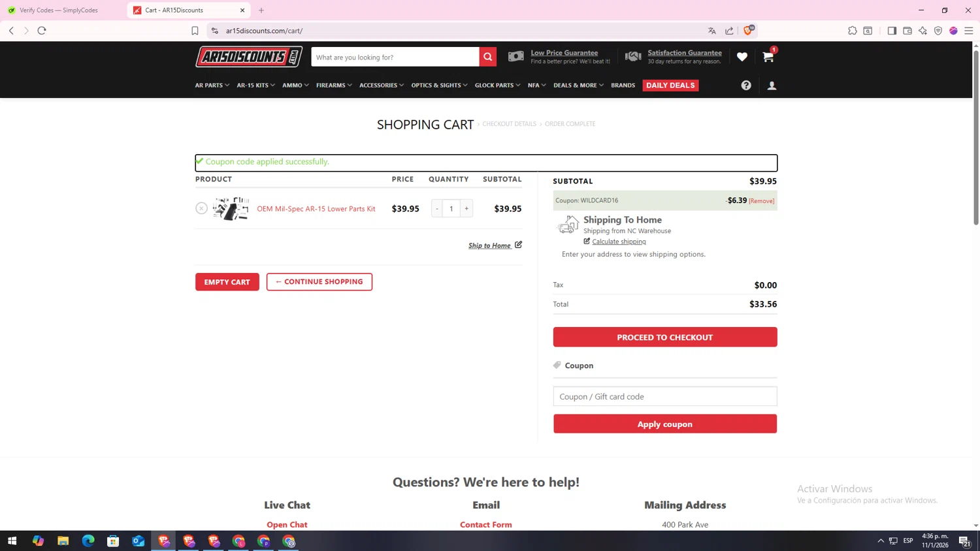The image size is (980, 551).
Task: Expand the NFA menu
Action: coord(537,86)
